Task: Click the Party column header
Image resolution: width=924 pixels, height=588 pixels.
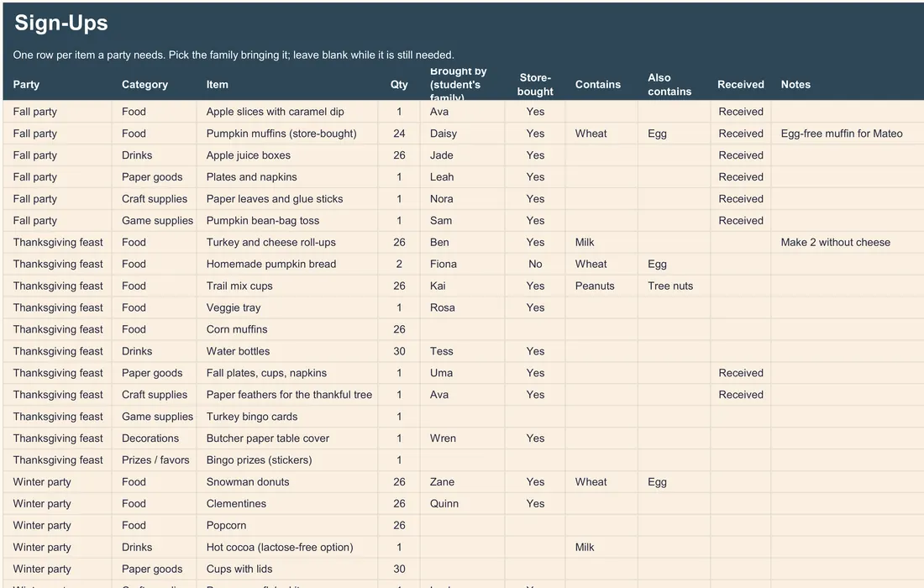Action: click(x=57, y=84)
